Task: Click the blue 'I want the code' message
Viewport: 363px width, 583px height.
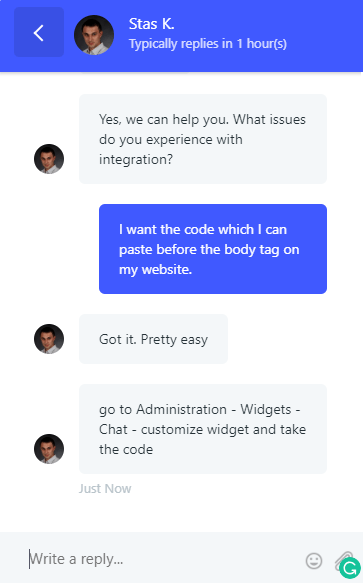Action: (x=213, y=249)
